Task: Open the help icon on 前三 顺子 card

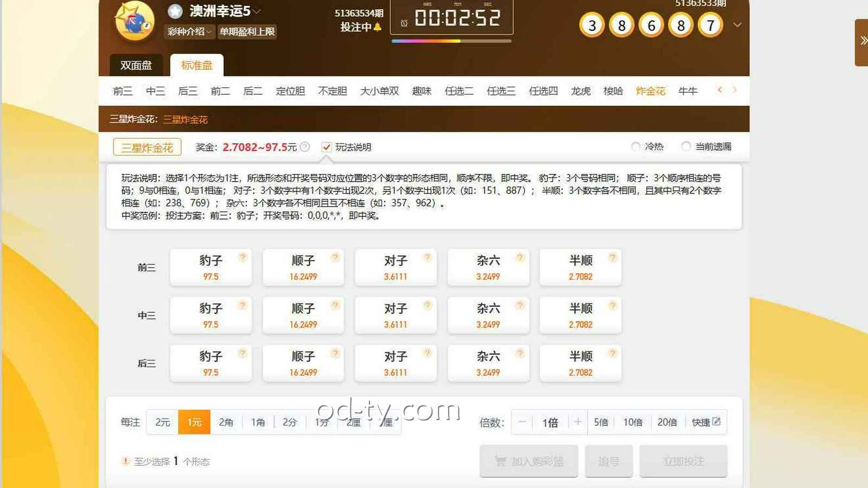Action: point(335,257)
